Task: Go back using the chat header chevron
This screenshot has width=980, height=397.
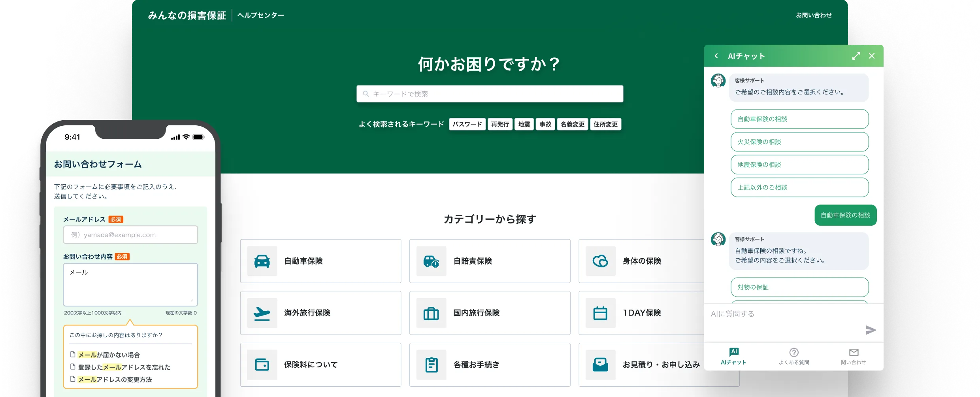Action: pos(716,56)
